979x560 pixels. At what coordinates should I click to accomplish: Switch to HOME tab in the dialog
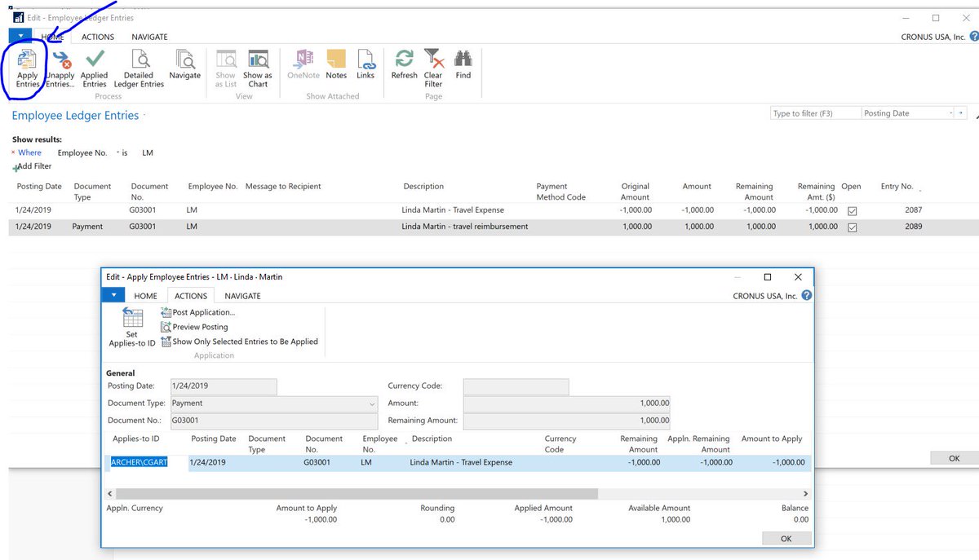coord(146,296)
